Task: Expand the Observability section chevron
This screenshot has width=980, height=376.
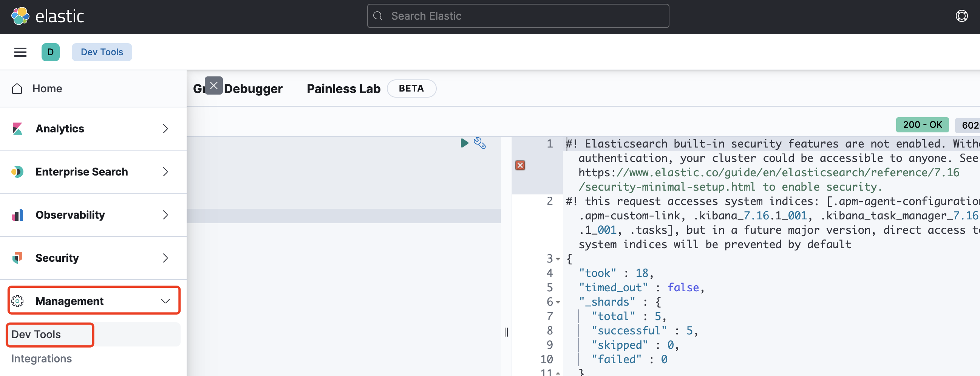Action: (x=165, y=215)
